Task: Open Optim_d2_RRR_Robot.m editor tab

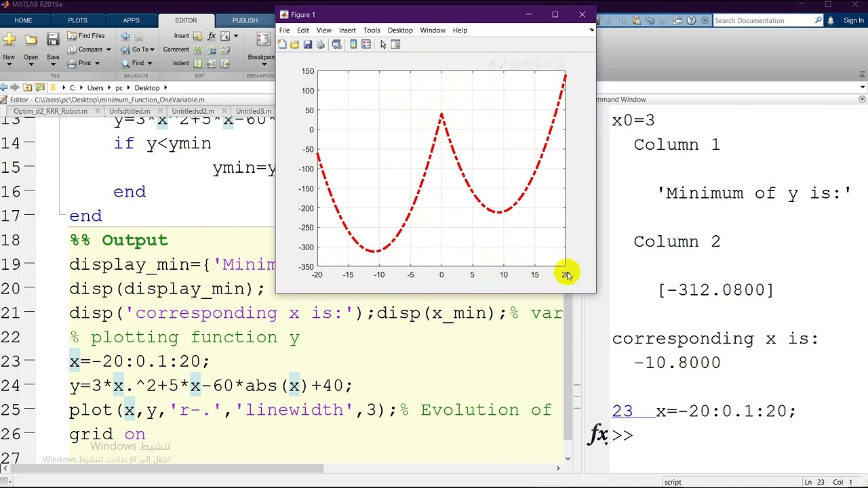Action: click(50, 111)
